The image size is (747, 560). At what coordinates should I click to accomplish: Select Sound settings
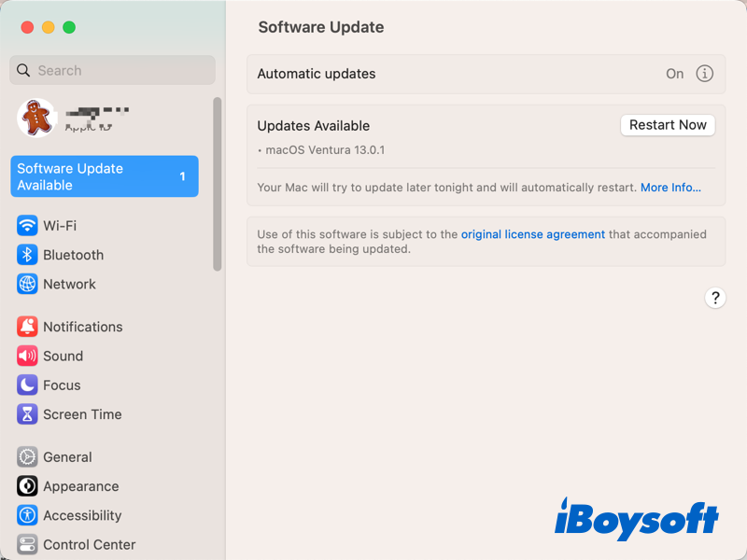click(x=63, y=356)
